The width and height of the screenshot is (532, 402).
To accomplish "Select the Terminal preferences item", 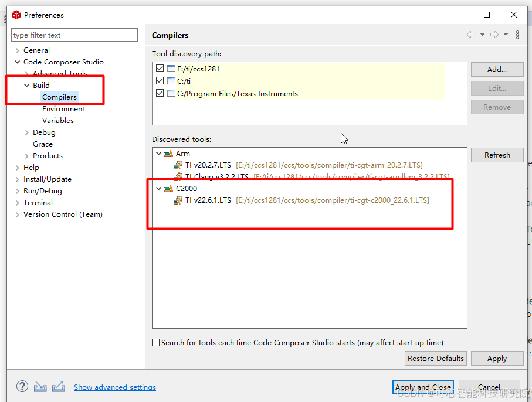I will click(38, 203).
